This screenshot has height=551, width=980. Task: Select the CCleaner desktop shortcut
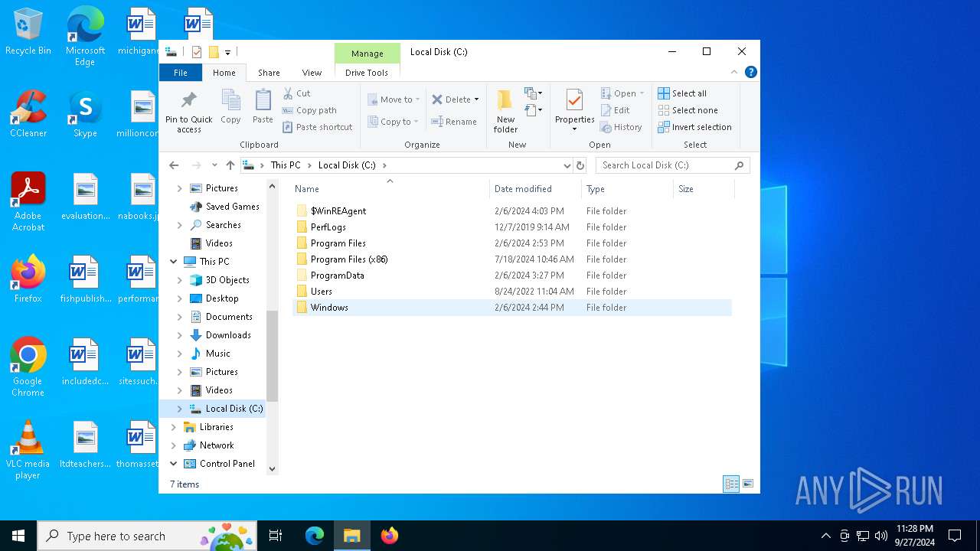click(x=28, y=113)
